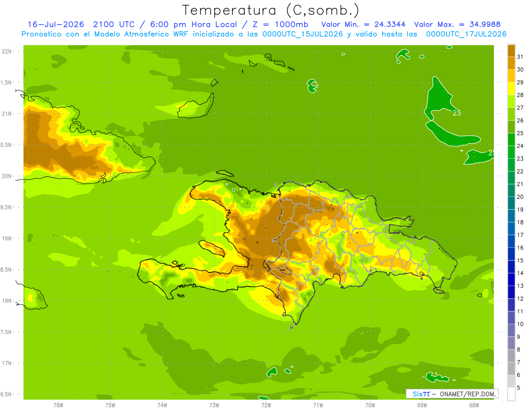
Task: Select the date text '16-Jul-2026'
Action: (56, 24)
